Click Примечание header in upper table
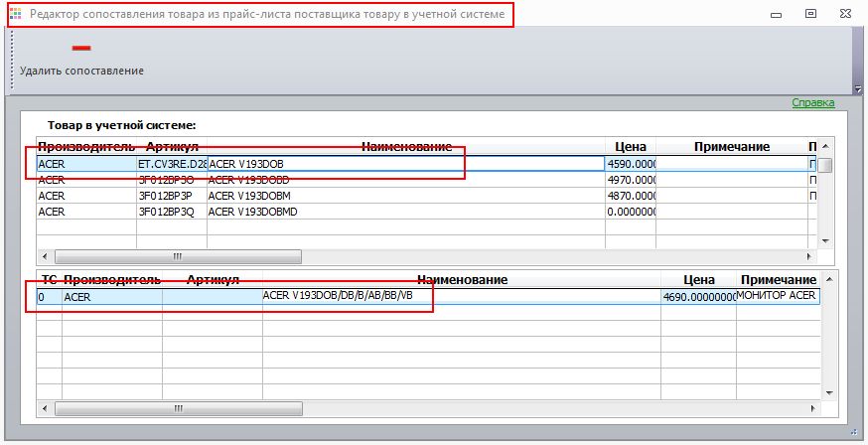Viewport: 868px width, 445px height. (x=732, y=147)
